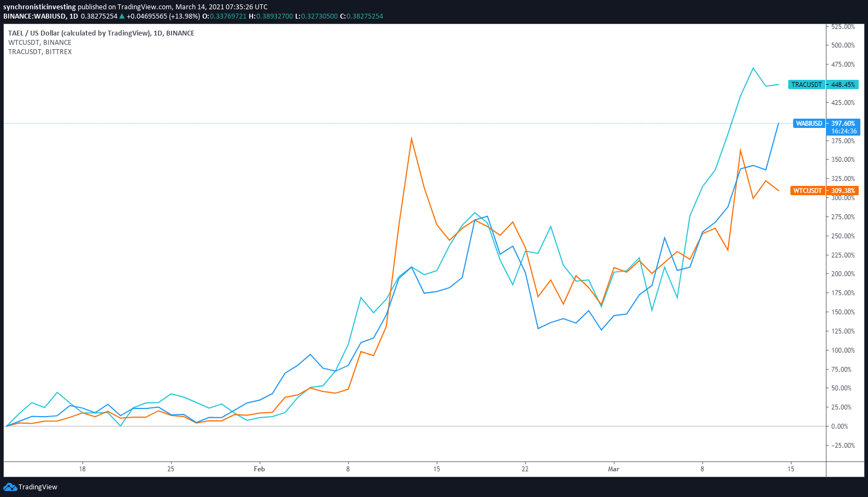This screenshot has height=497, width=868.
Task: Click the green up-arrow next to price 0.38275254
Action: (x=122, y=16)
